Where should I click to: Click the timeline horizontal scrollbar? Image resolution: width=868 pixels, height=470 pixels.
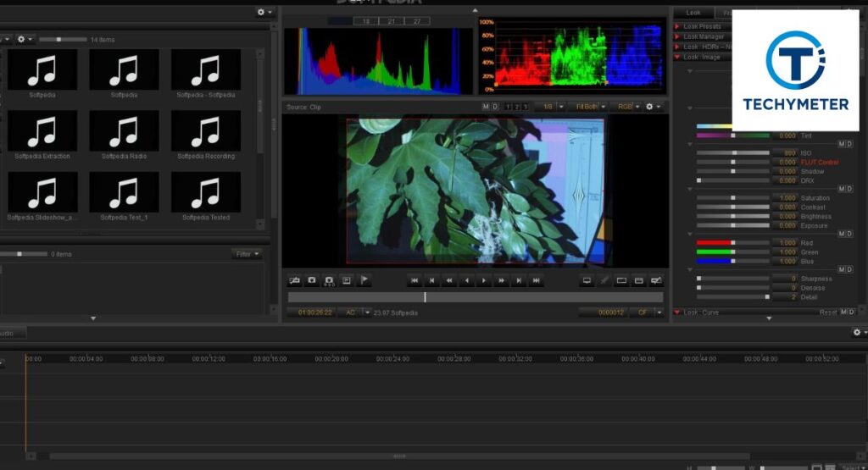[399, 456]
